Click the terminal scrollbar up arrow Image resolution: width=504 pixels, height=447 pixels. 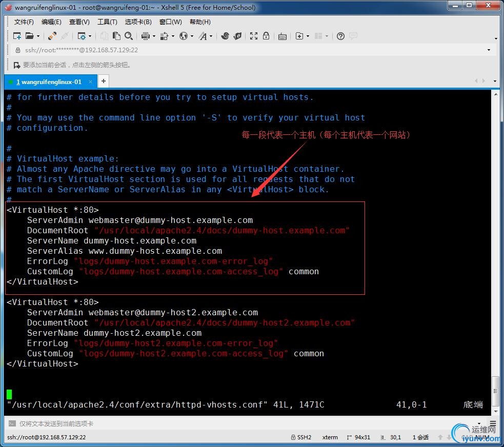(495, 94)
